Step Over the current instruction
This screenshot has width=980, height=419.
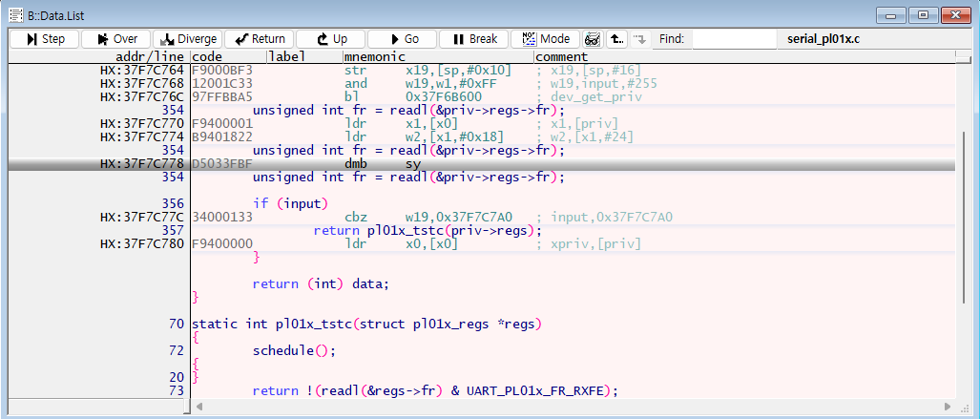click(x=116, y=39)
